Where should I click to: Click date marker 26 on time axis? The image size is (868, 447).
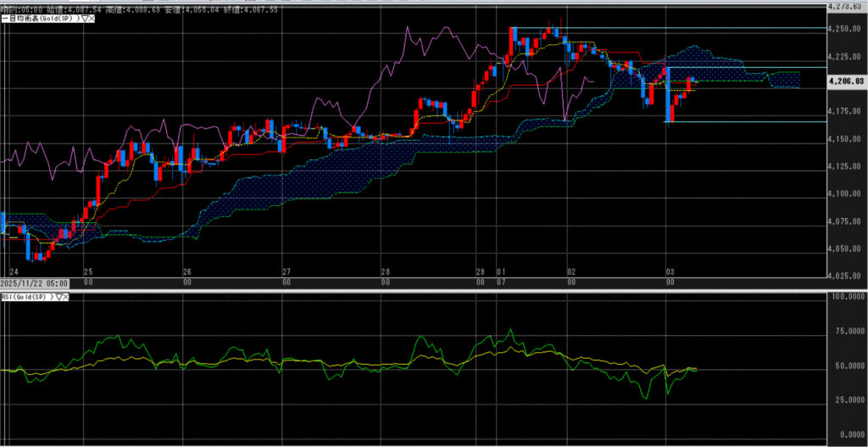tap(187, 272)
